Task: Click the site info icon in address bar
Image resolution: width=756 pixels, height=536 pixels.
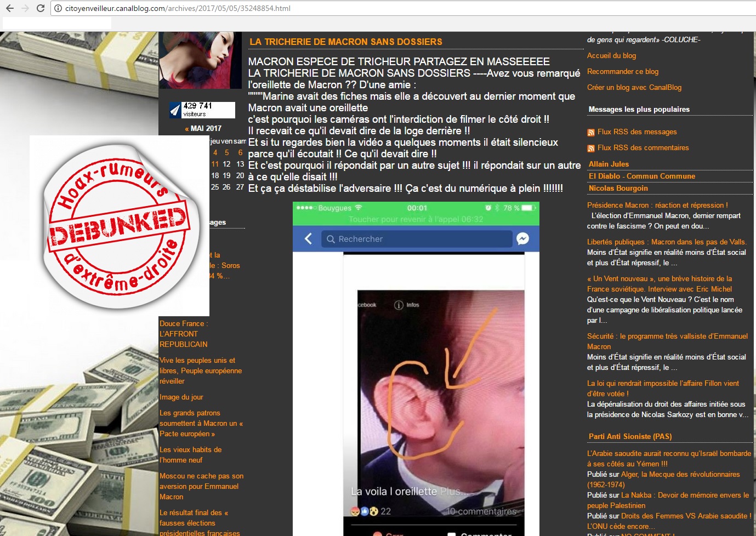Action: tap(58, 8)
